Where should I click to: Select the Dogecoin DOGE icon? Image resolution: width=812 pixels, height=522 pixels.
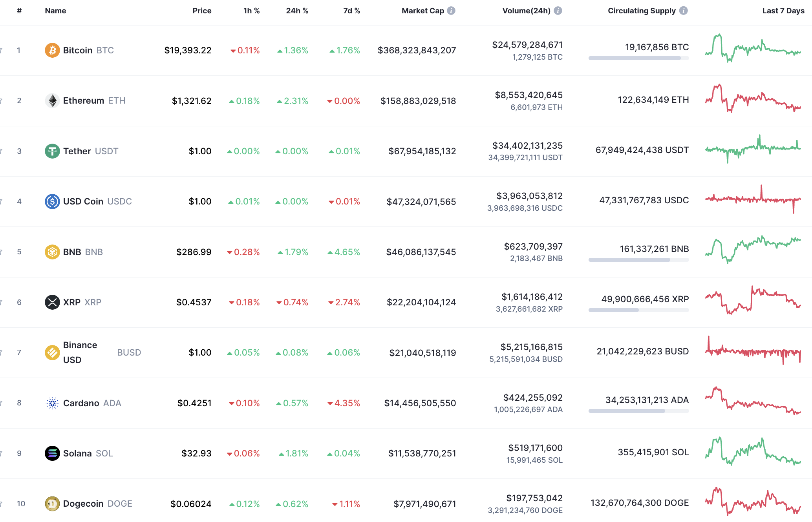point(52,504)
